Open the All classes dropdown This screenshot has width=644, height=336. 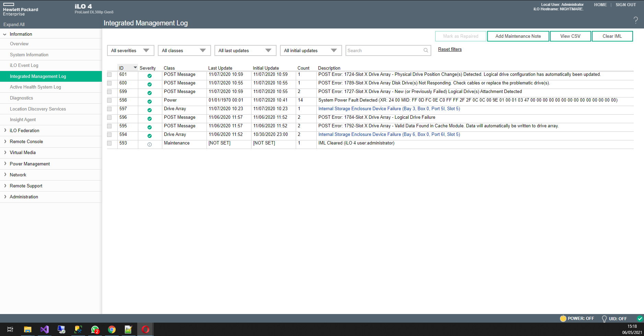[x=184, y=50]
